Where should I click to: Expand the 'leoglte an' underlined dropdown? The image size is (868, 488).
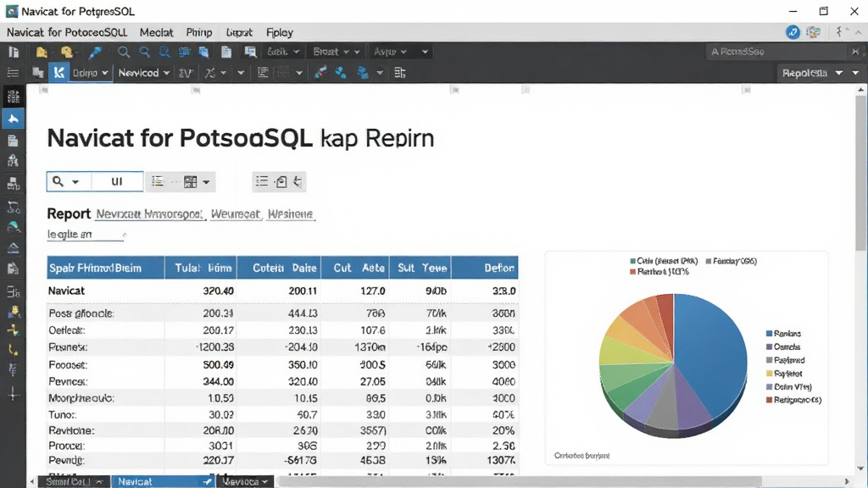(86, 235)
